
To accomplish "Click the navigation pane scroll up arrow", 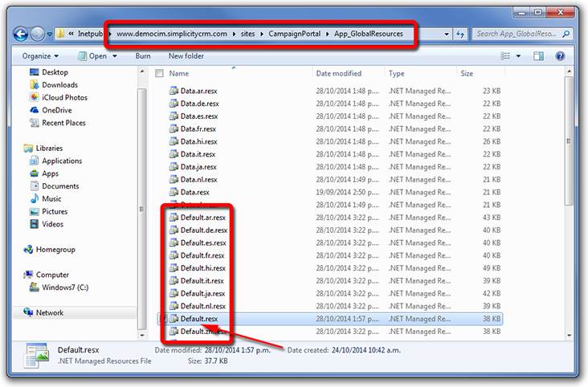I will click(142, 71).
